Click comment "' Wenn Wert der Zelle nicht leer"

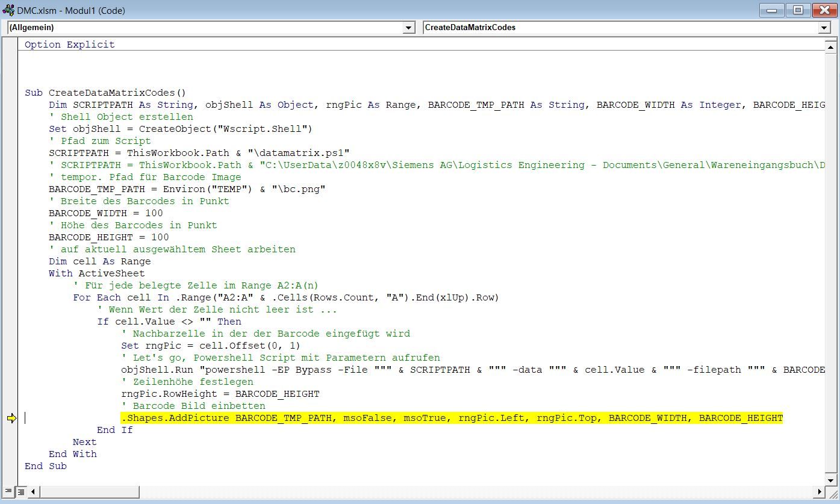coord(217,310)
